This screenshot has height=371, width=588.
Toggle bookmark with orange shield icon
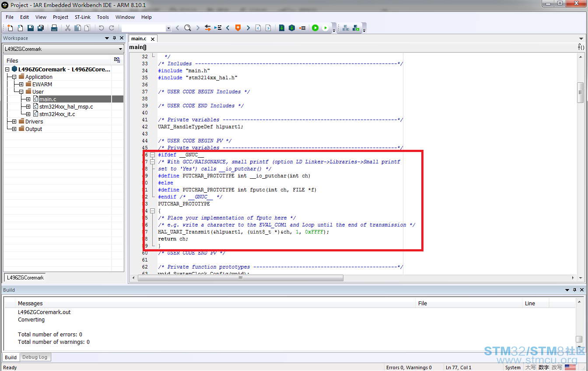point(238,28)
